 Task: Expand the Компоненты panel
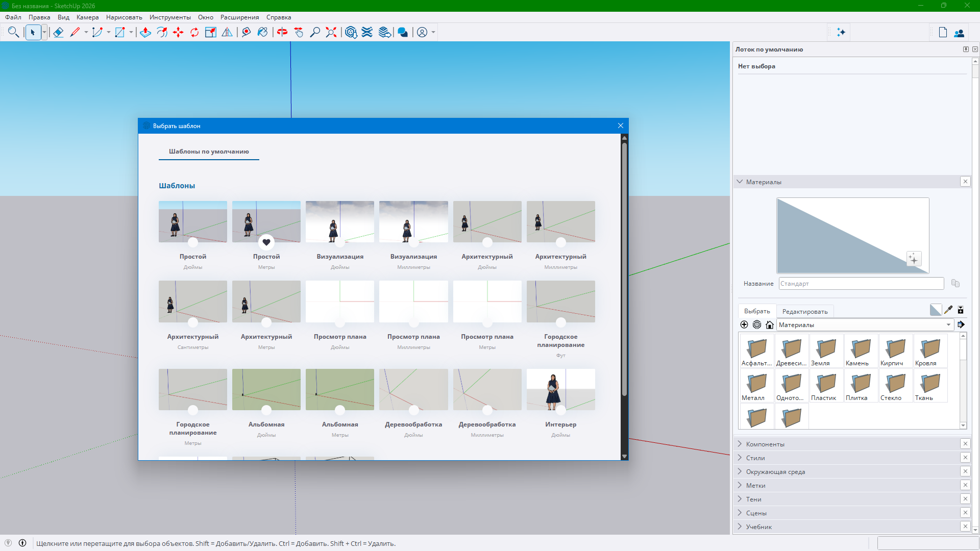(765, 444)
